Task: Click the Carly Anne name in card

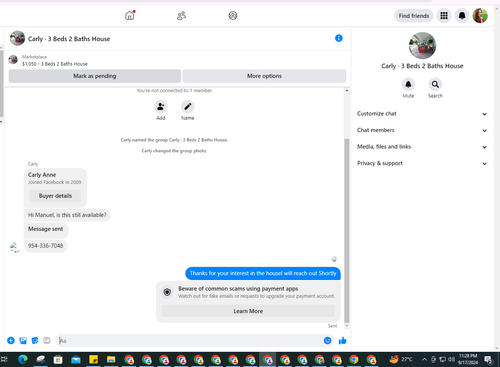Action: pyautogui.click(x=42, y=175)
